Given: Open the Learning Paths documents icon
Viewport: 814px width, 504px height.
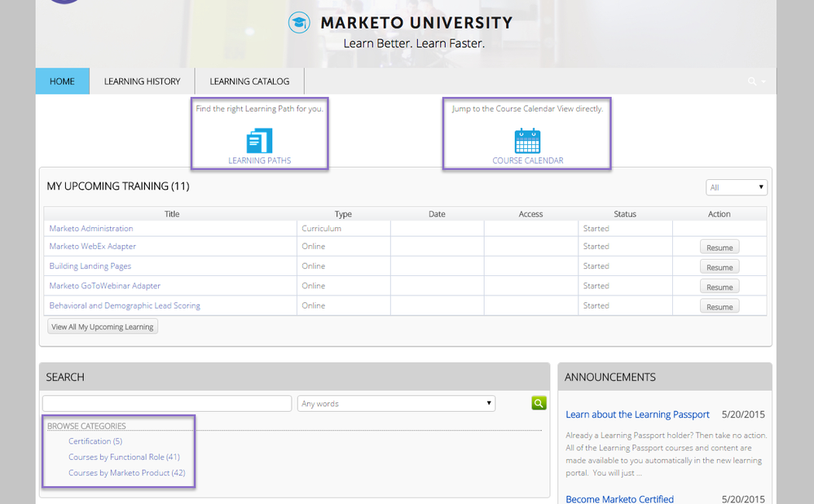Looking at the screenshot, I should pyautogui.click(x=260, y=141).
